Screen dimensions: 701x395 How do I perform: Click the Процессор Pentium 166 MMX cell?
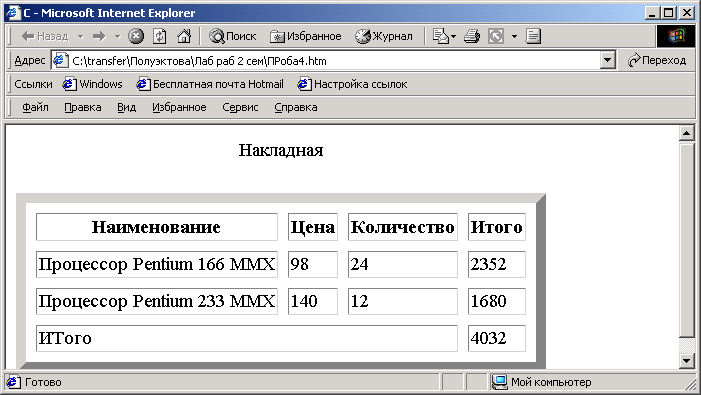[x=156, y=264]
